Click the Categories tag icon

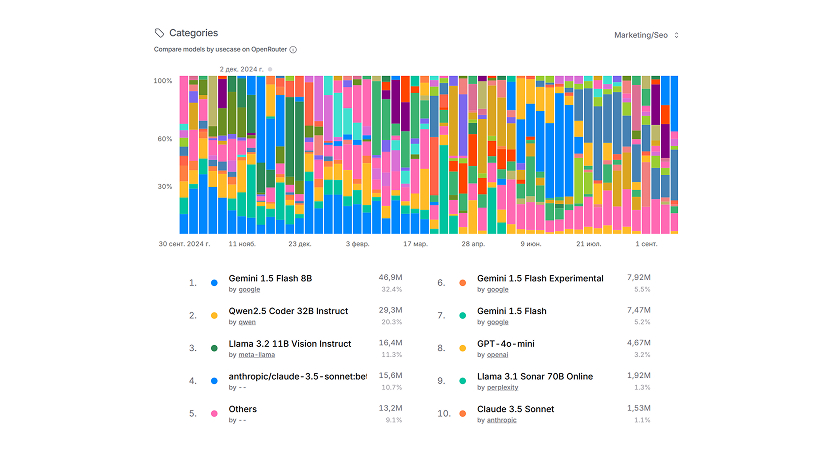(160, 33)
